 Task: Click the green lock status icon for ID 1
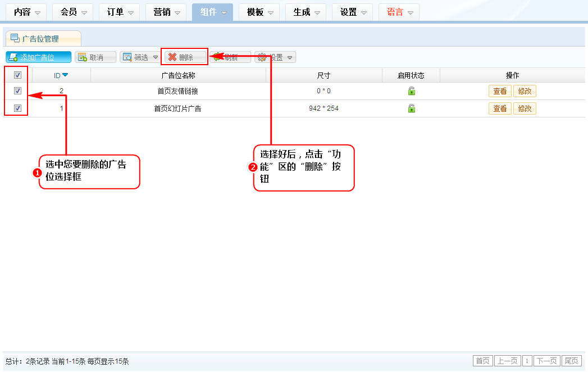411,108
